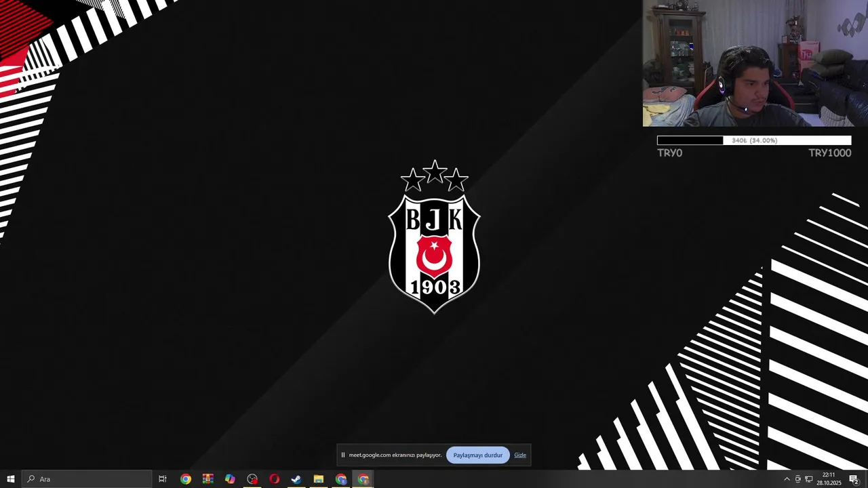Click the webcam overlay thumbnail
This screenshot has width=868, height=488.
click(x=755, y=63)
